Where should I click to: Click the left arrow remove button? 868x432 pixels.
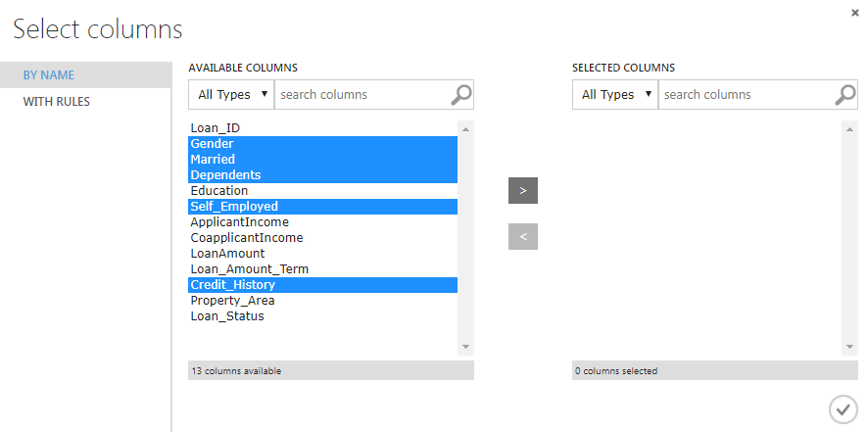[523, 236]
